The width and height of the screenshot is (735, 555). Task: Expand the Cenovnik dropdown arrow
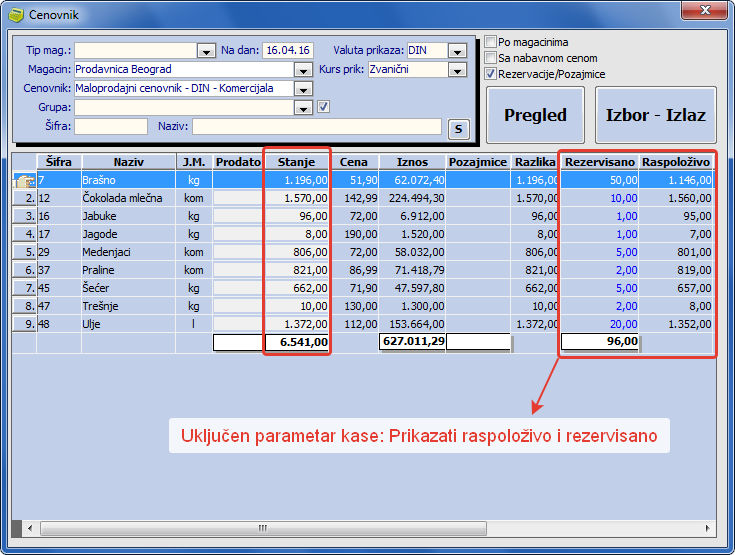[x=303, y=89]
